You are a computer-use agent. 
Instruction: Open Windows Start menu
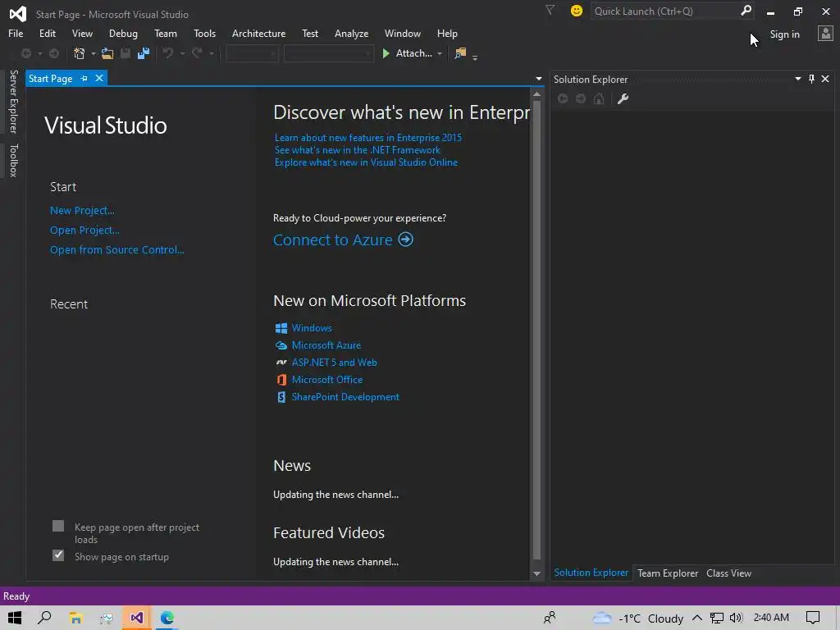click(x=15, y=618)
